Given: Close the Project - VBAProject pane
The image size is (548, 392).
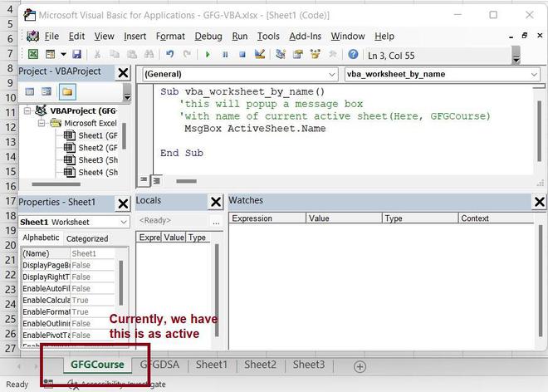Looking at the screenshot, I should pos(123,73).
